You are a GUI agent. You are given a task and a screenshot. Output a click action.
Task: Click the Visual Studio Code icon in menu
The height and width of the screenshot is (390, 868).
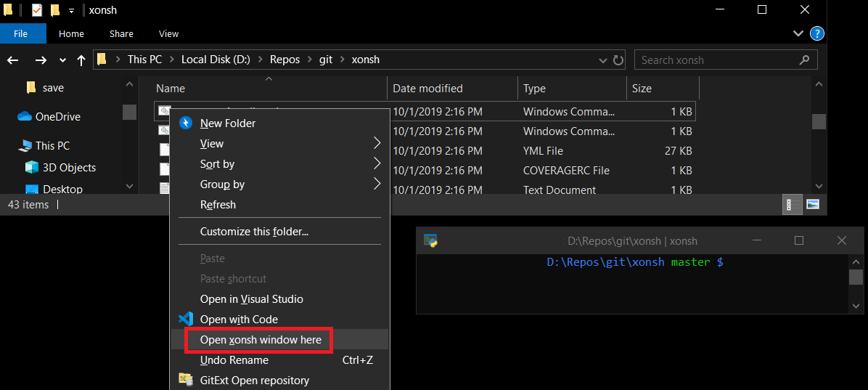coord(186,319)
